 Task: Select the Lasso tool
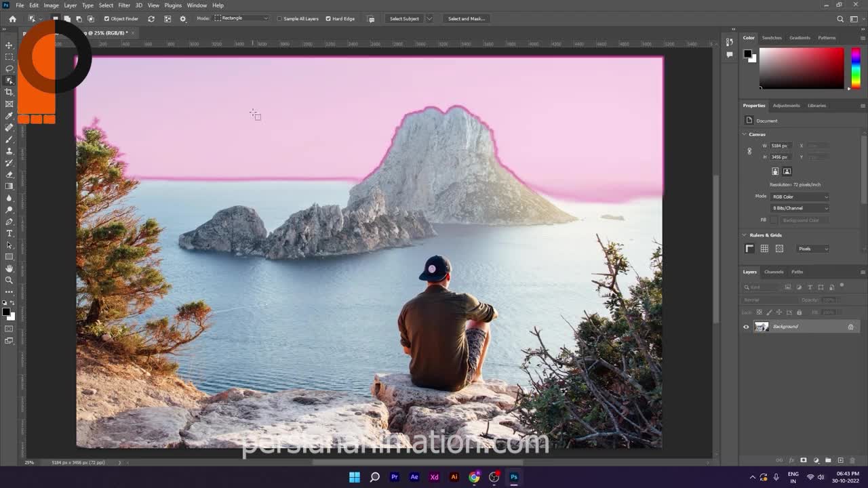pos(9,68)
